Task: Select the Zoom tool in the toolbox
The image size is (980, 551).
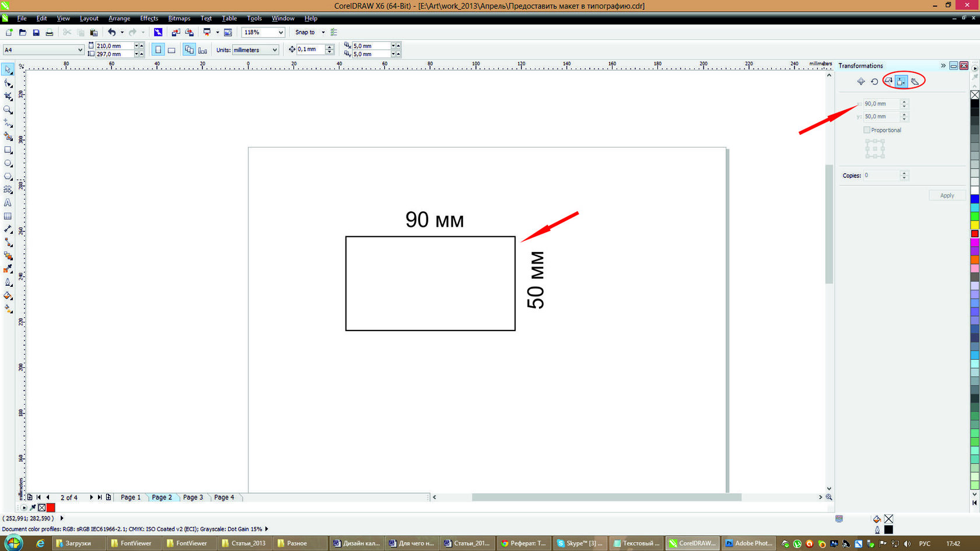Action: point(8,110)
